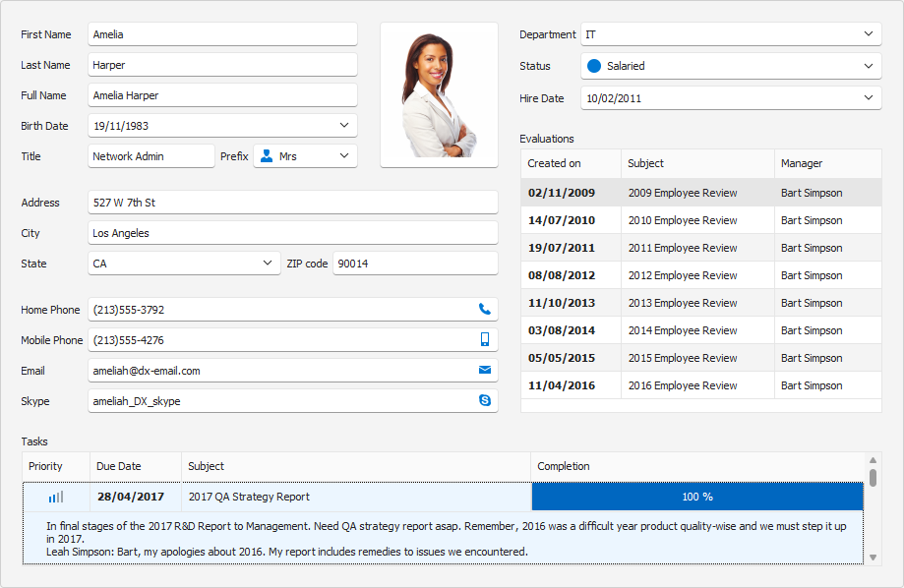Click the blue Salaried status circle
This screenshot has height=588, width=904.
(x=594, y=66)
